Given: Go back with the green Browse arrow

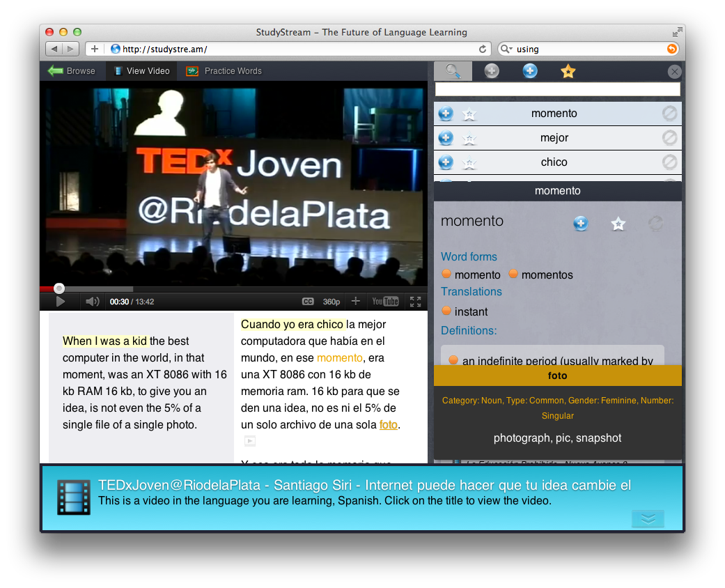Looking at the screenshot, I should 71,71.
